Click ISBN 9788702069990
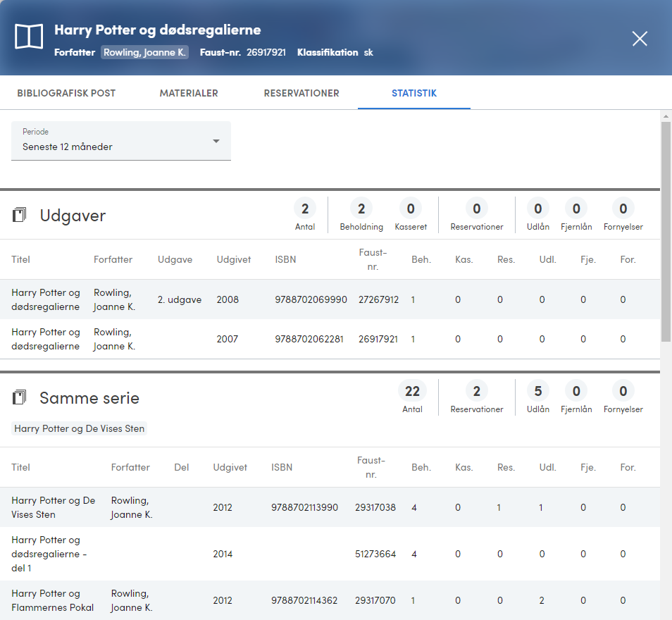The image size is (672, 620). point(311,299)
